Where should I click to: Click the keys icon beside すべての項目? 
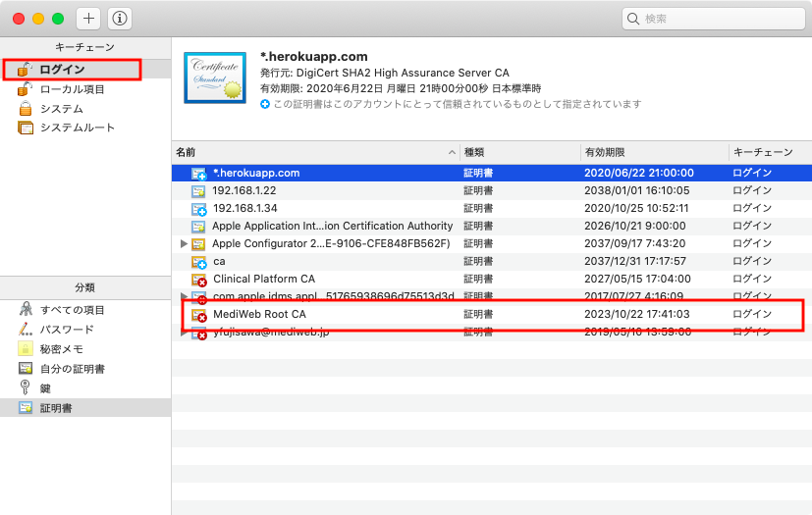coord(26,309)
